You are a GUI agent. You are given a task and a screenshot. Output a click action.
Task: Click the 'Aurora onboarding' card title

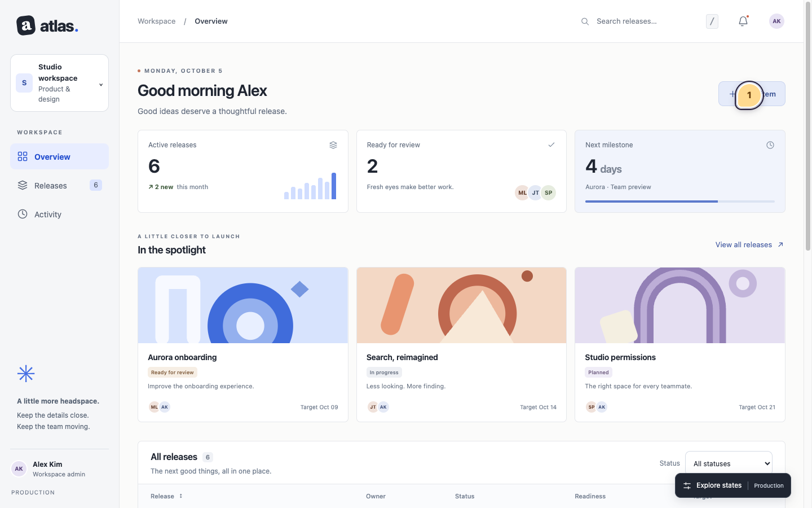click(x=182, y=357)
